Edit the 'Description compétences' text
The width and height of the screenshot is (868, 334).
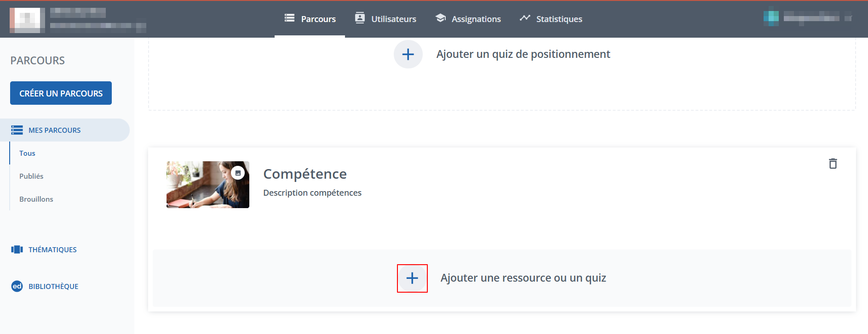pyautogui.click(x=312, y=193)
